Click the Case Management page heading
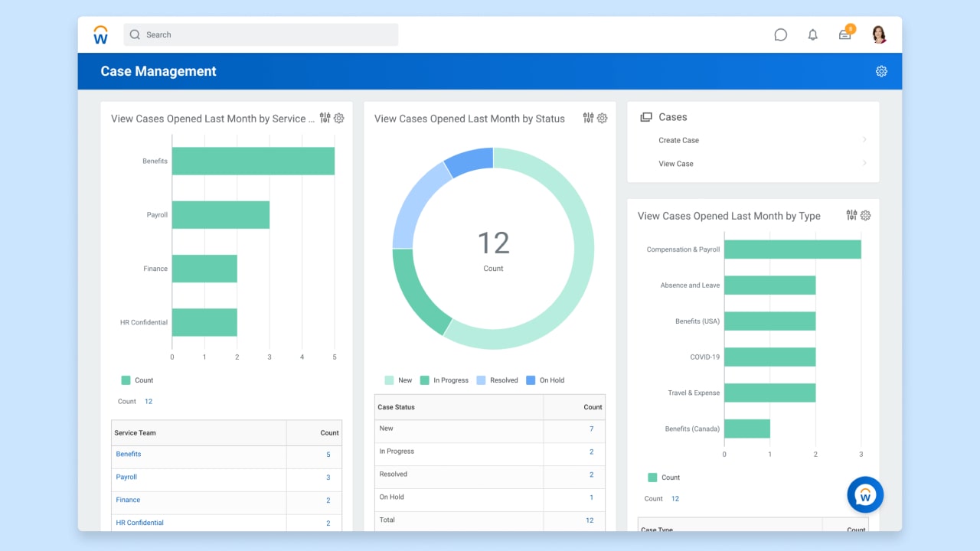Viewport: 980px width, 551px height. pos(158,71)
